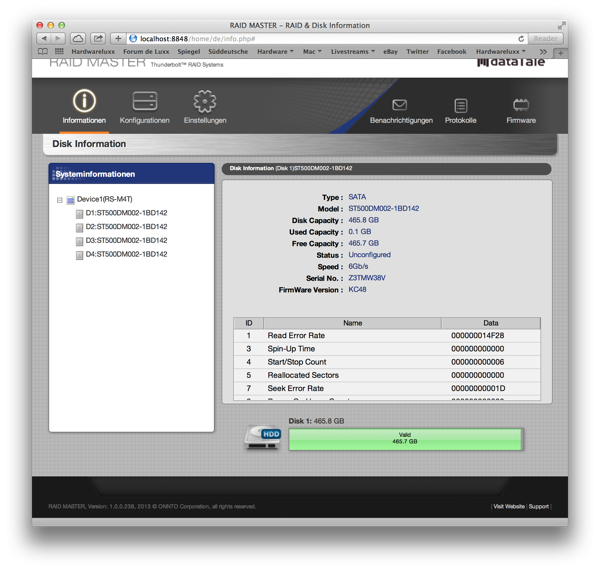Screen dimensions: 600x570
Task: Open the Hardware bookmarks dropdown
Action: pos(275,51)
